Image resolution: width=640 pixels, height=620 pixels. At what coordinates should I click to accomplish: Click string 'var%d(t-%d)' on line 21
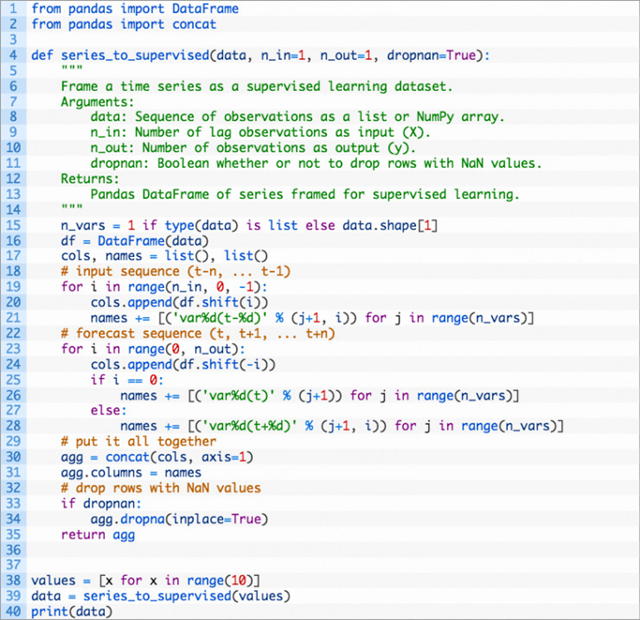[x=220, y=318]
